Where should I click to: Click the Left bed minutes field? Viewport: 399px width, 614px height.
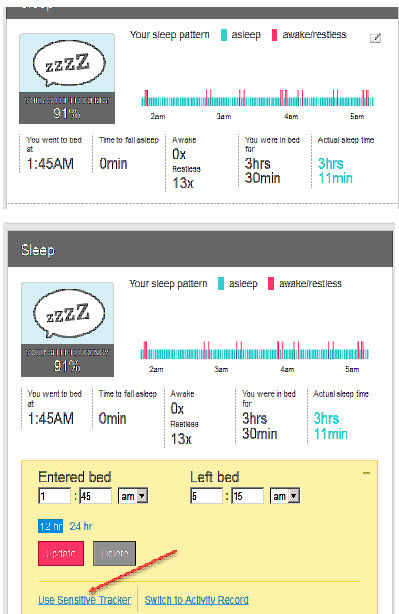pos(247,496)
